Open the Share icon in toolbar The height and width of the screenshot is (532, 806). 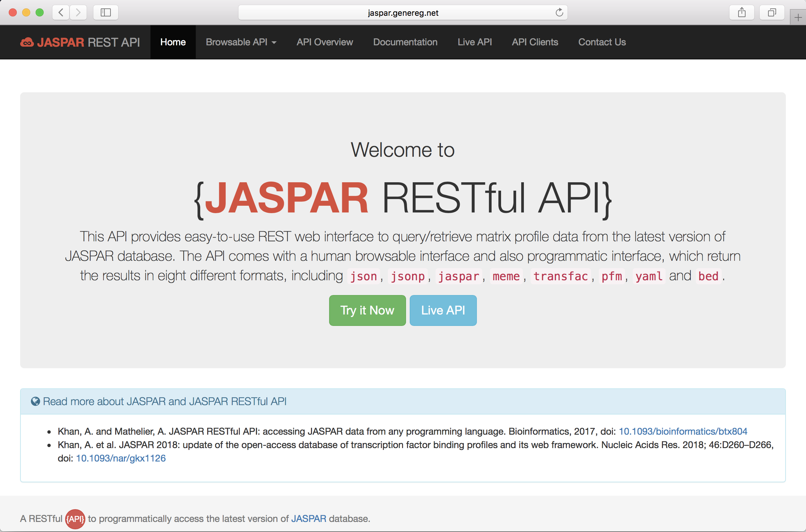tap(742, 12)
